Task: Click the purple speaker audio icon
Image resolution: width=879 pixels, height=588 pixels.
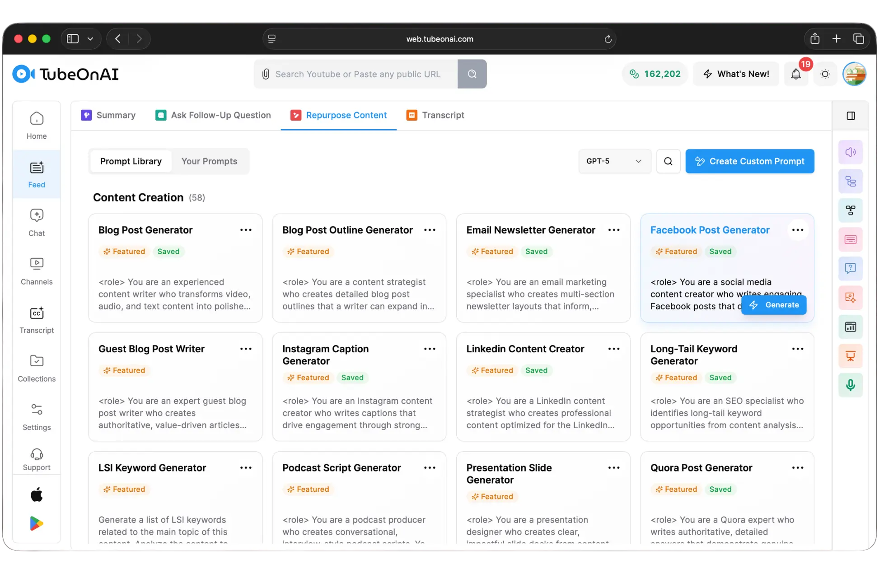Action: point(851,152)
